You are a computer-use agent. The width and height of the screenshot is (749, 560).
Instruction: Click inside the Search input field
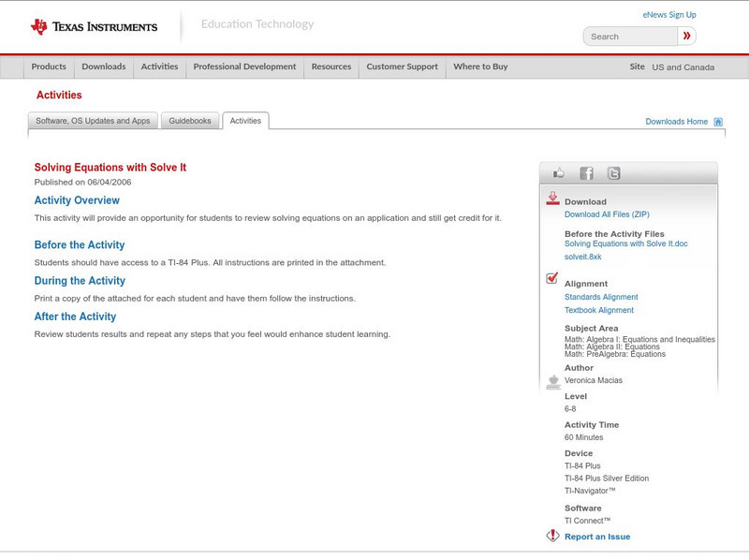(627, 36)
